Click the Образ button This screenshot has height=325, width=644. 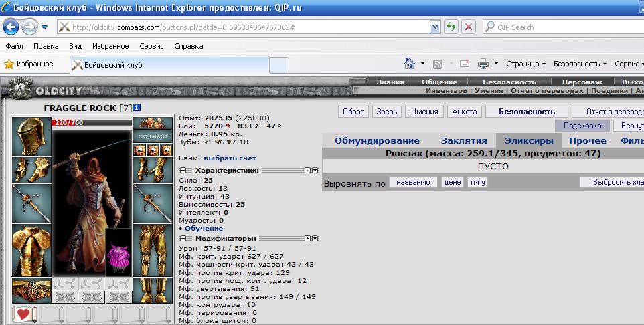(353, 112)
